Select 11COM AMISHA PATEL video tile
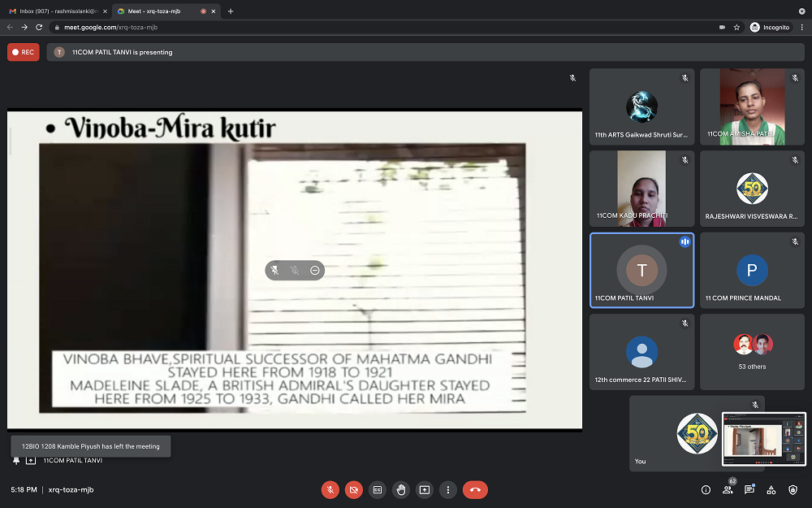This screenshot has height=508, width=812. pos(752,106)
